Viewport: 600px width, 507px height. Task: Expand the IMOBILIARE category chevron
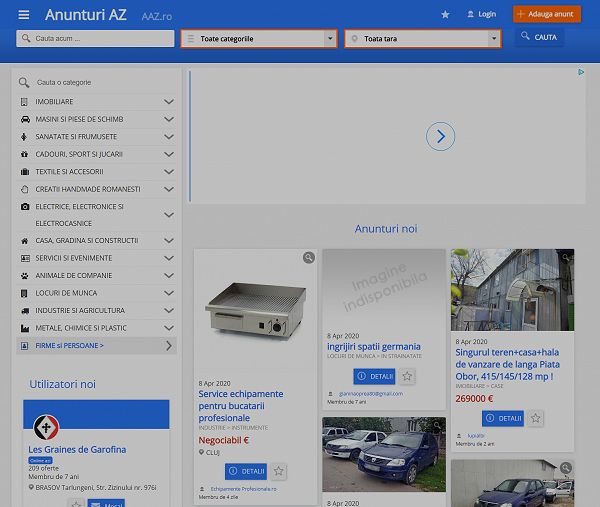168,102
